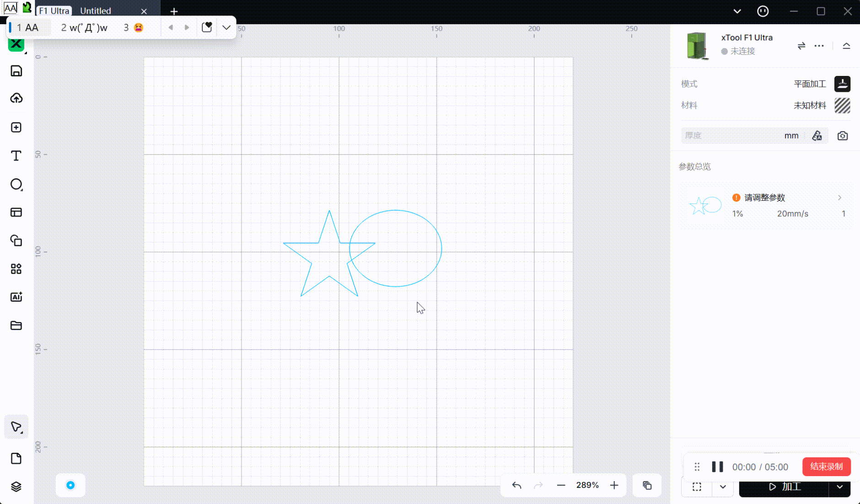Expand the 加工 button dropdown chevron

[x=841, y=487]
